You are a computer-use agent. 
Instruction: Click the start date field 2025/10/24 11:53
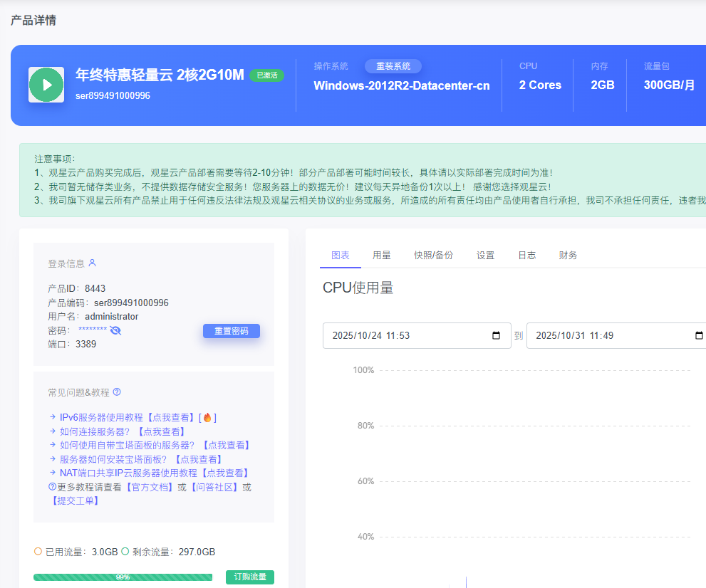[x=406, y=336]
